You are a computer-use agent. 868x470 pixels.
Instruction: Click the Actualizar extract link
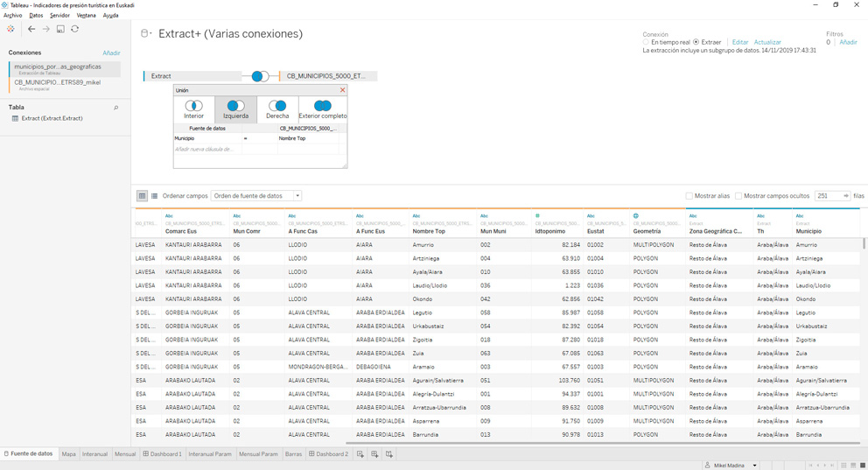point(767,42)
